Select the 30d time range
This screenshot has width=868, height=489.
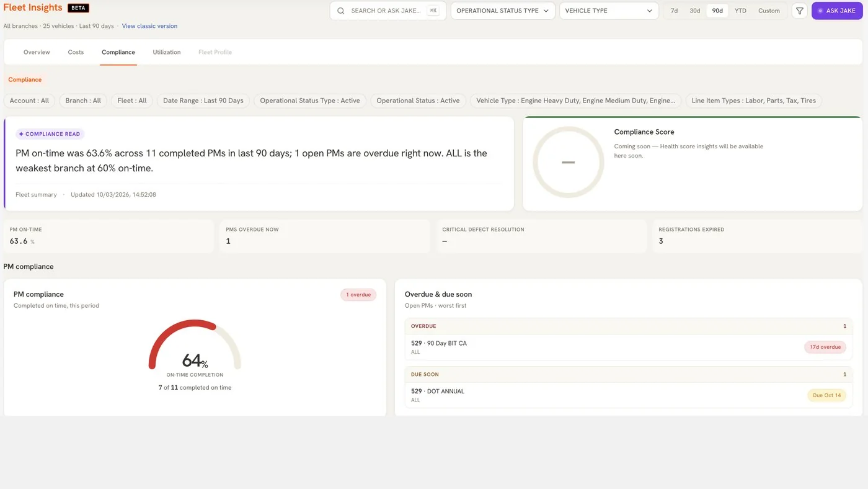coord(694,11)
